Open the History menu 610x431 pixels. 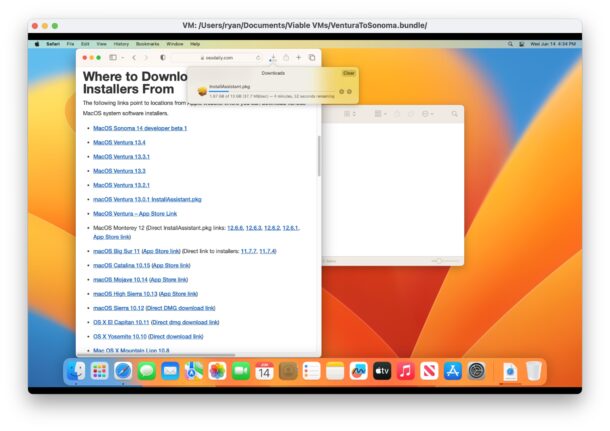(x=121, y=44)
